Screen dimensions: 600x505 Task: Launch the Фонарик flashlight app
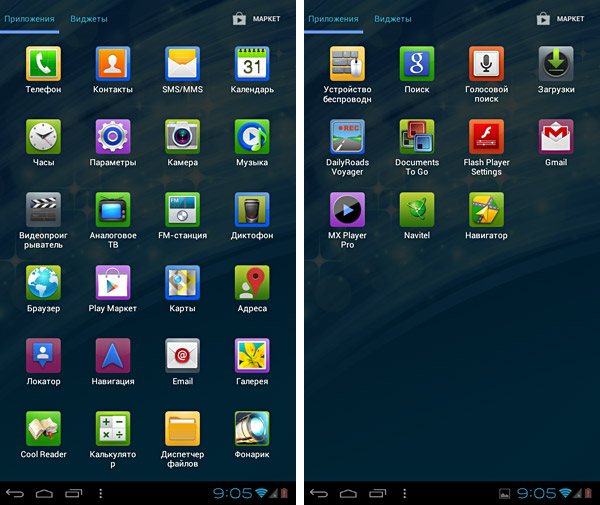click(x=252, y=428)
